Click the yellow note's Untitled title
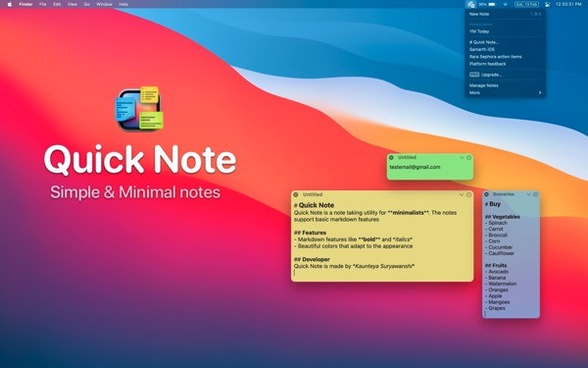The image size is (588, 368). 313,194
